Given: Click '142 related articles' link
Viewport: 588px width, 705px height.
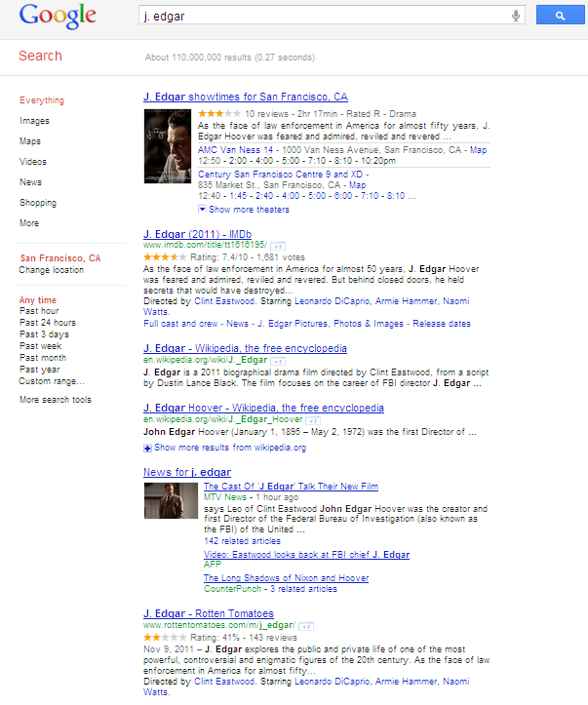Looking at the screenshot, I should (242, 541).
